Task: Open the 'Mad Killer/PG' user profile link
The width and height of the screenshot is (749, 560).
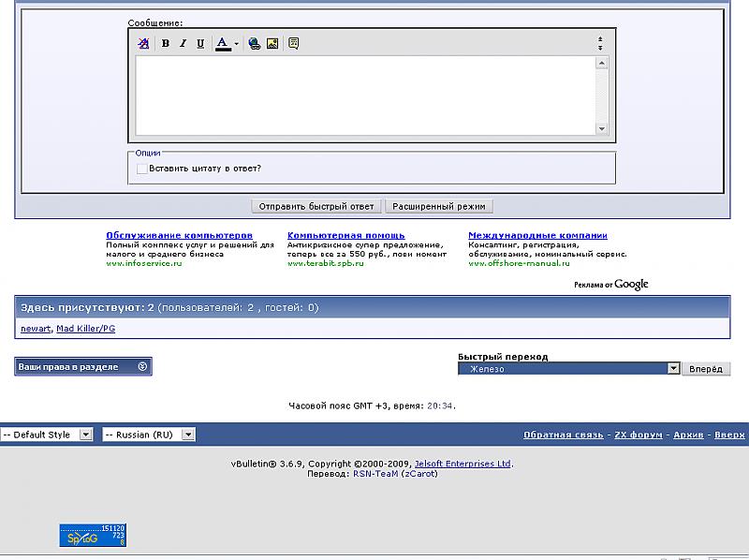Action: [86, 329]
